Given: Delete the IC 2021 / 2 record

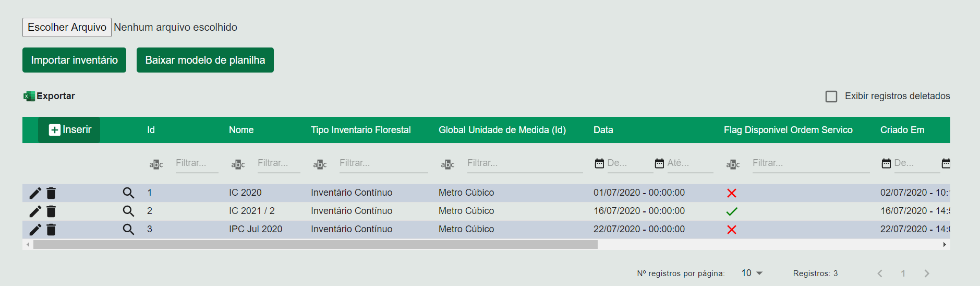Looking at the screenshot, I should coord(51,211).
